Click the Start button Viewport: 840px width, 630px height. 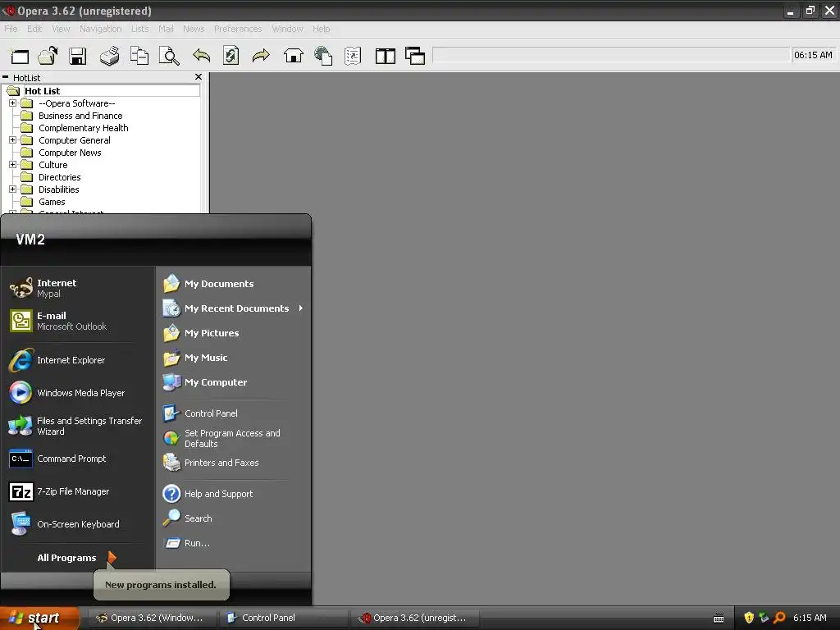pyautogui.click(x=39, y=618)
